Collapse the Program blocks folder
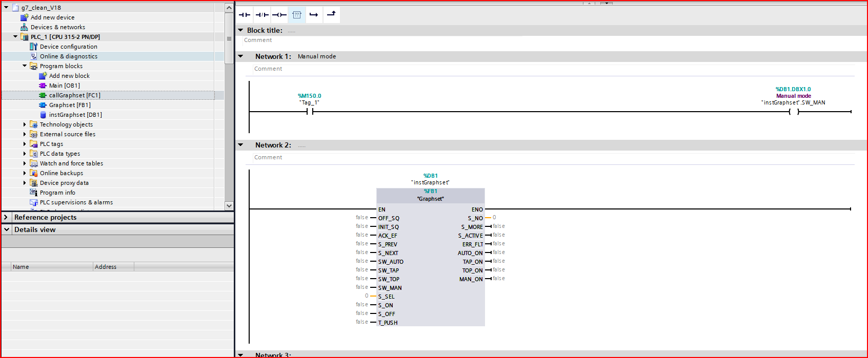868x358 pixels. pos(25,66)
